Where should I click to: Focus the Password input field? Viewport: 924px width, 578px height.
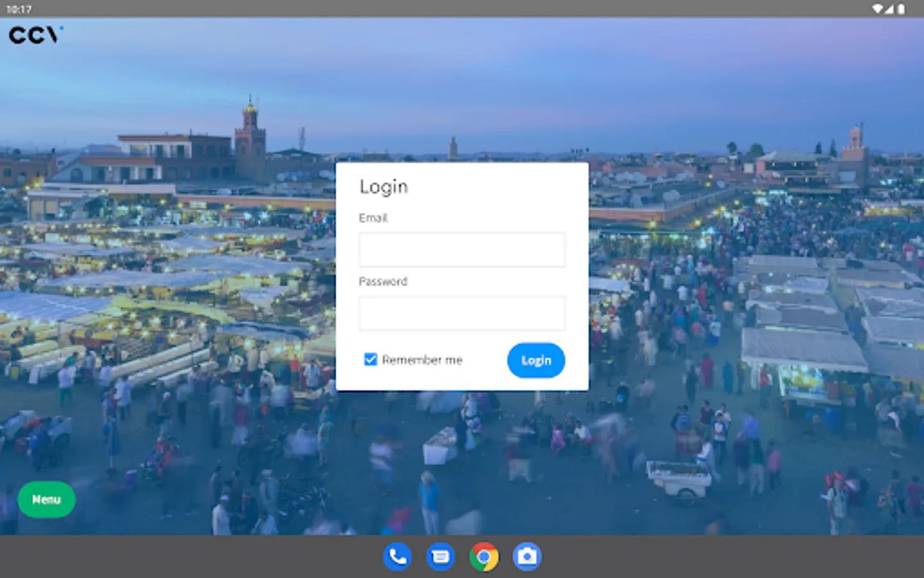tap(462, 313)
